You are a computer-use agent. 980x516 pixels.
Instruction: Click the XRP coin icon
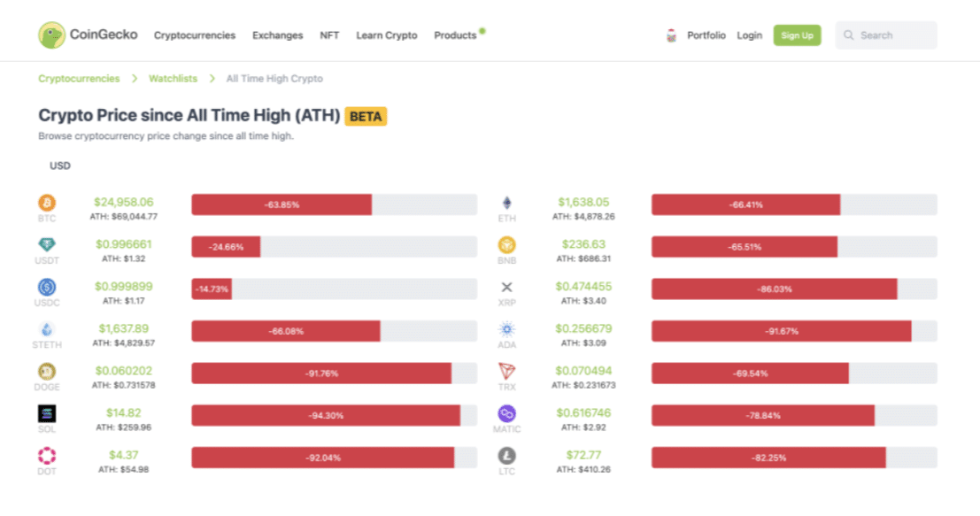pyautogui.click(x=507, y=287)
